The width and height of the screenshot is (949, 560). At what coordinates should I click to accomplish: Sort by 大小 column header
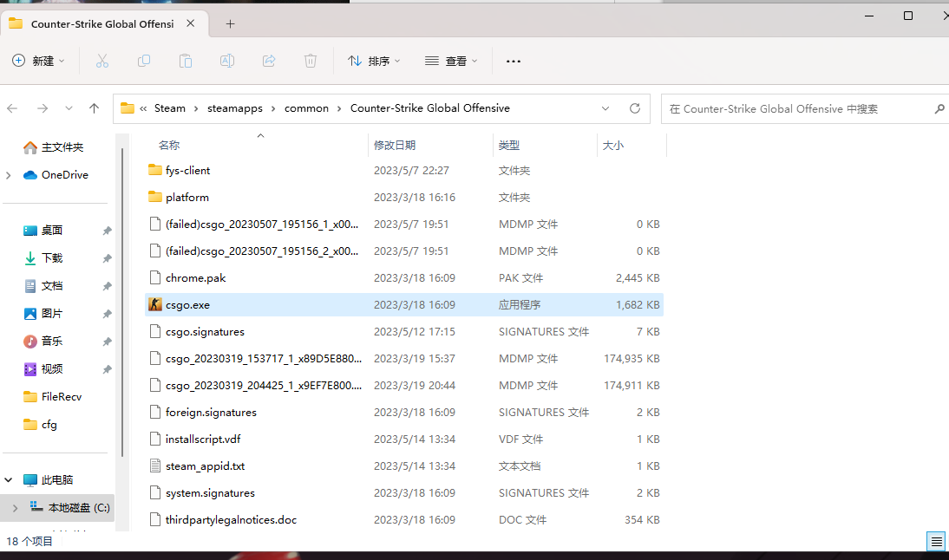[x=613, y=145]
